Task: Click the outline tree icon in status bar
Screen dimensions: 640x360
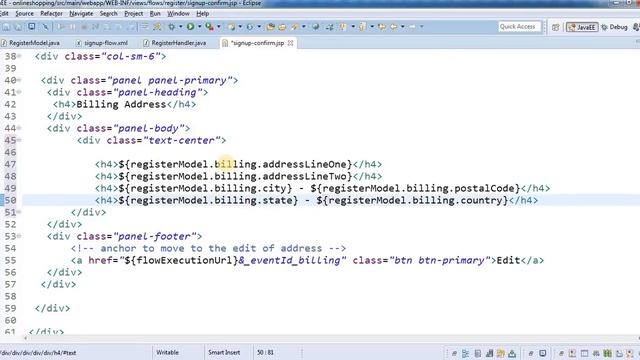Action: point(465,353)
